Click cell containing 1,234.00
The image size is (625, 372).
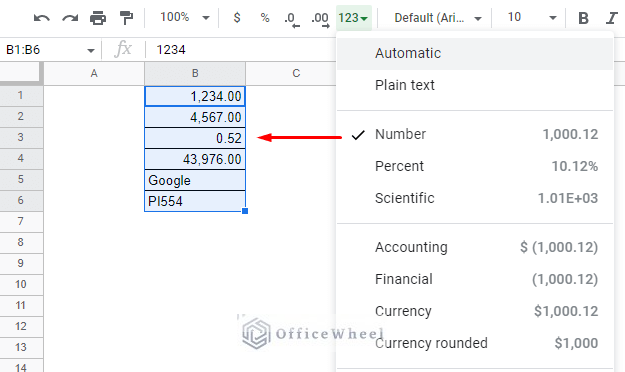pyautogui.click(x=195, y=96)
